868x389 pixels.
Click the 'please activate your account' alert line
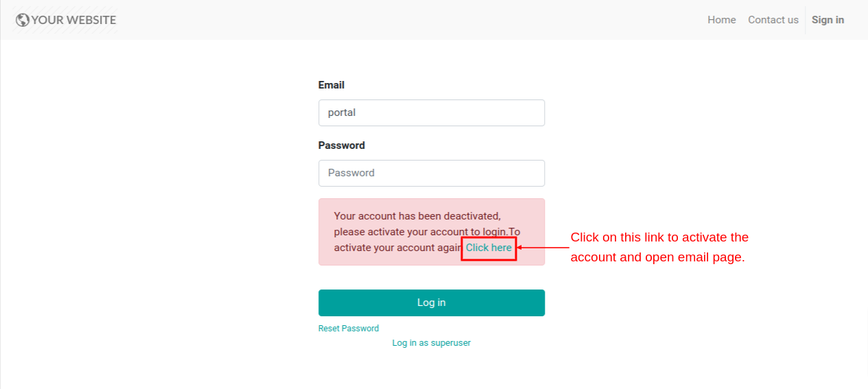[427, 232]
